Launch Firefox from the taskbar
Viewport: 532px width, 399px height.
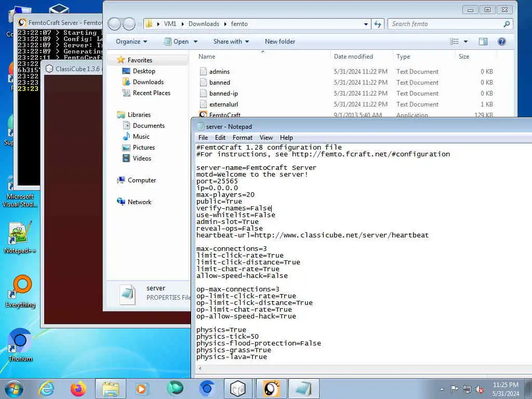pyautogui.click(x=78, y=389)
